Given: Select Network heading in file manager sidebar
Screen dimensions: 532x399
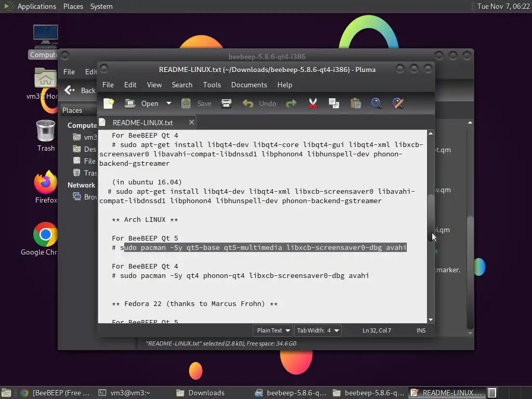Looking at the screenshot, I should click(x=81, y=185).
